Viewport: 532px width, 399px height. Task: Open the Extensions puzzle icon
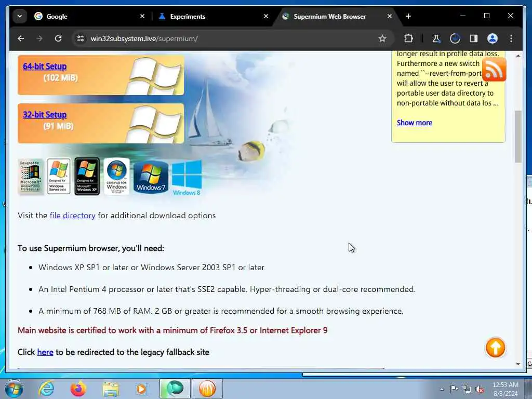point(408,38)
